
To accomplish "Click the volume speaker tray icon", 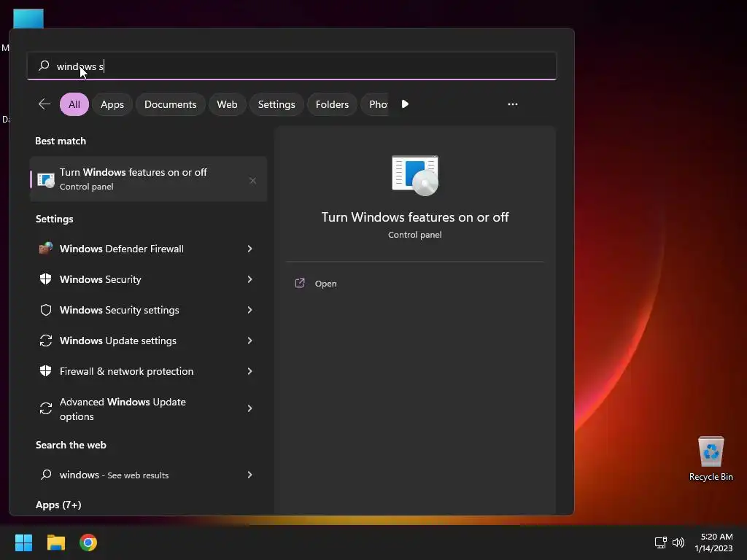I will (678, 542).
